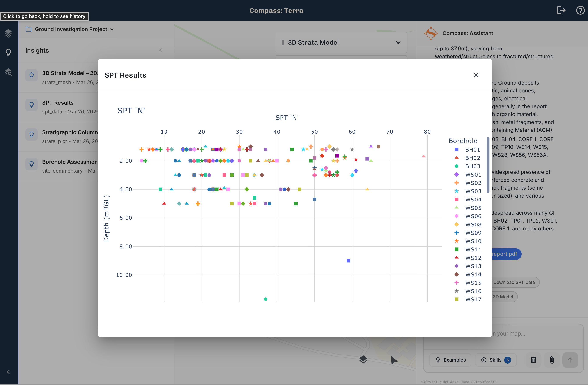This screenshot has height=385, width=588.
Task: Attach a file with the paperclip icon
Action: (x=552, y=360)
